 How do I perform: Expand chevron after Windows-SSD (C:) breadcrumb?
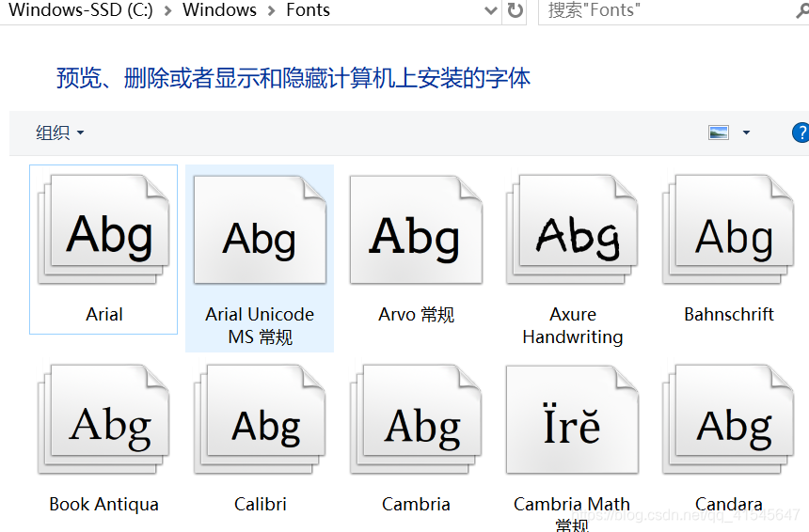pos(167,11)
